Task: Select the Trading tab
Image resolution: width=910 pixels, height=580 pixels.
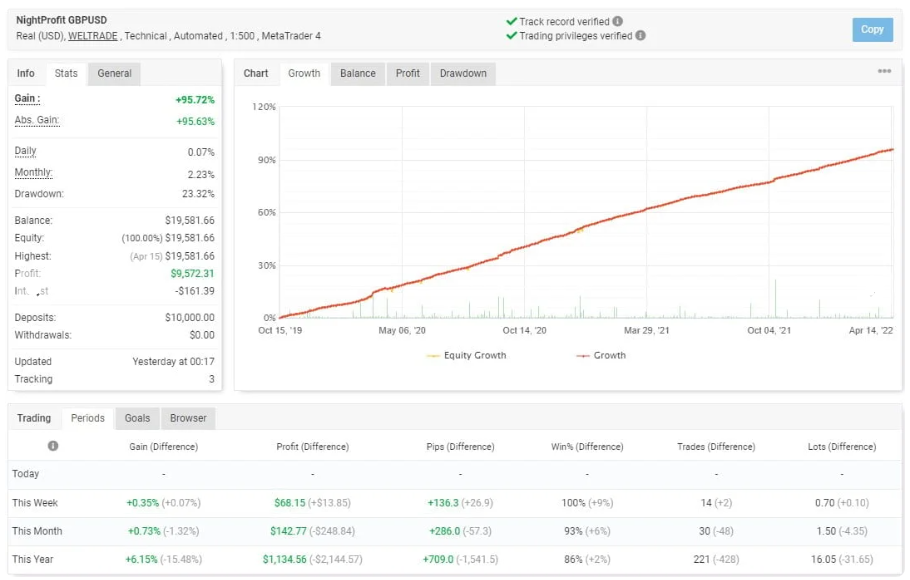Action: tap(34, 418)
